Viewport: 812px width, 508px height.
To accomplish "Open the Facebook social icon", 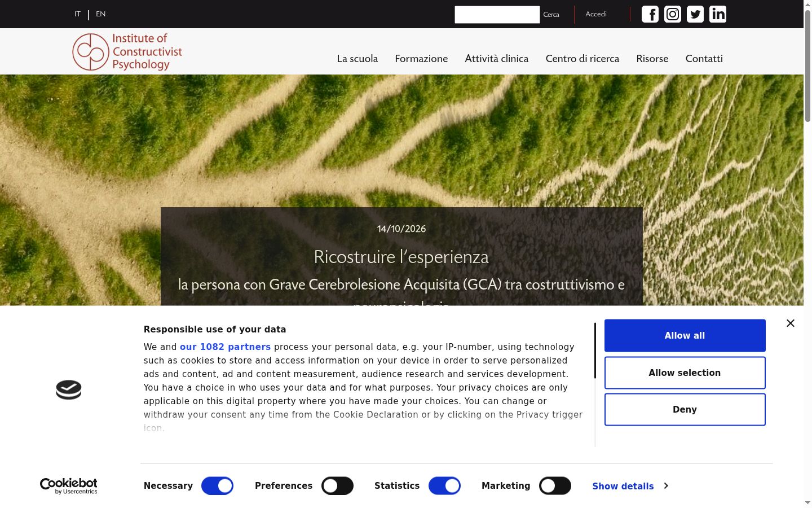I will tap(650, 14).
